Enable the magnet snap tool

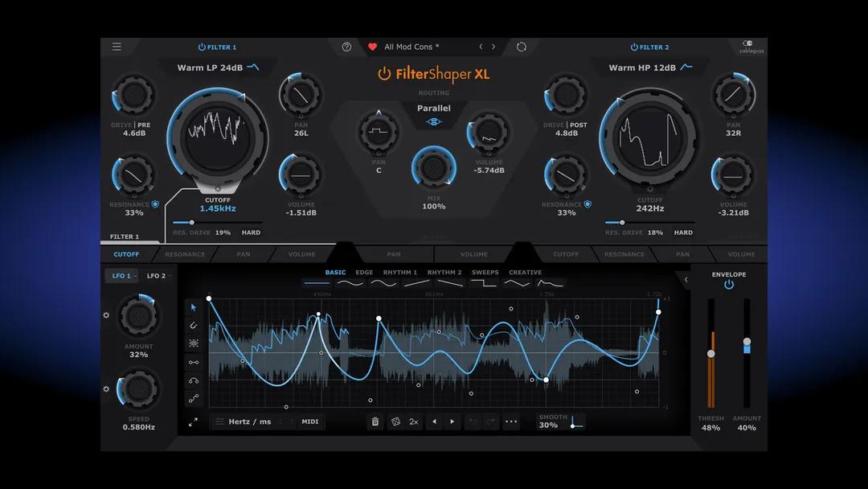194,325
